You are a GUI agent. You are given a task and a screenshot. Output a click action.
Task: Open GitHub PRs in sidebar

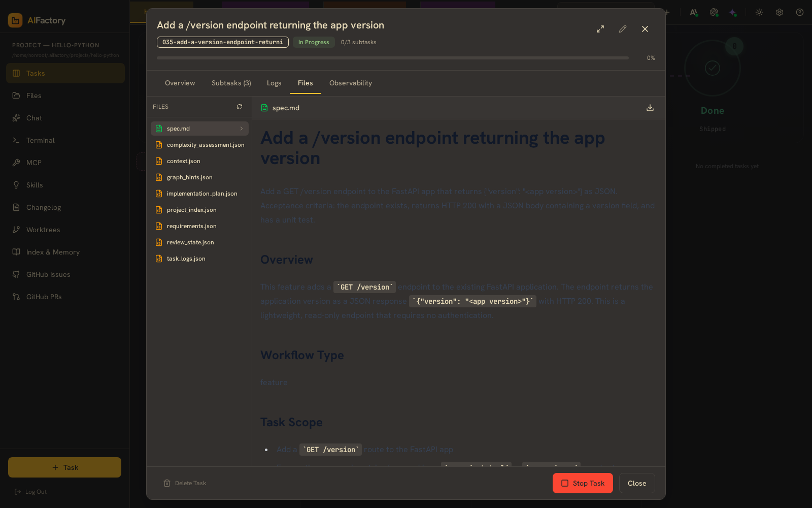pyautogui.click(x=65, y=297)
